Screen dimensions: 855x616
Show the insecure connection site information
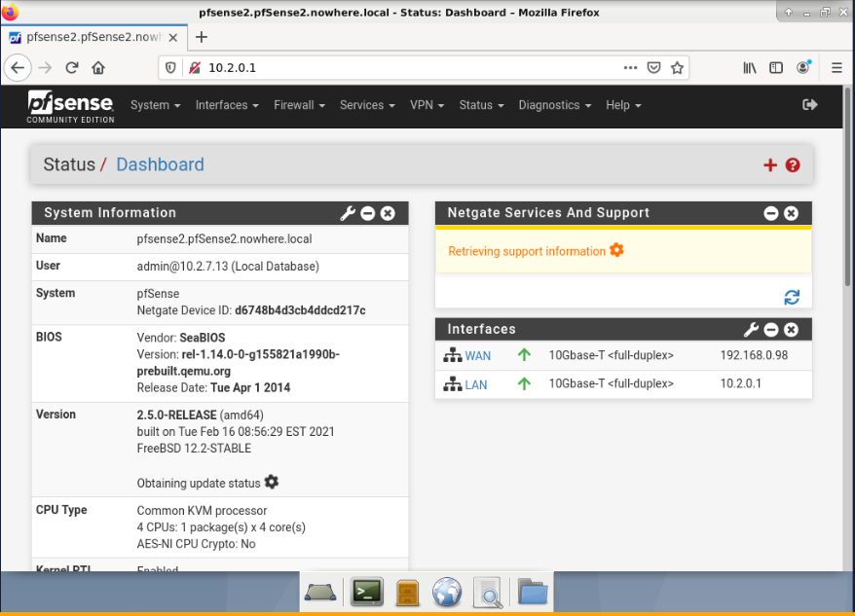click(x=195, y=67)
